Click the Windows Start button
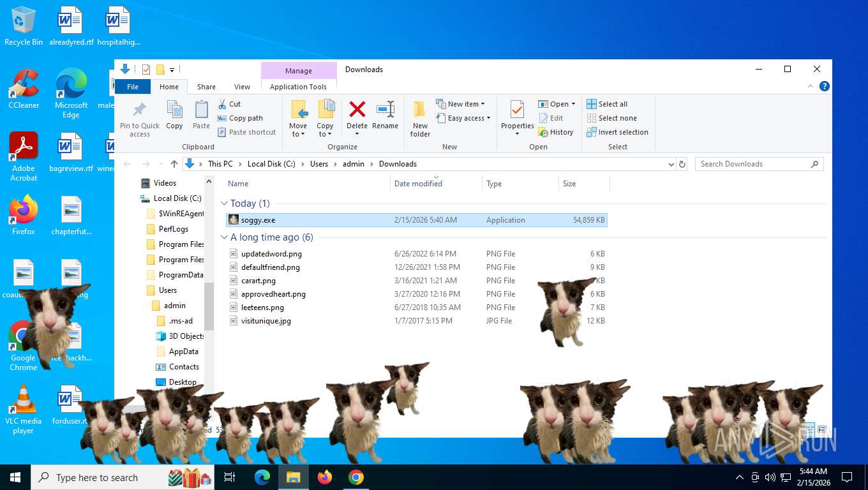 [x=15, y=477]
